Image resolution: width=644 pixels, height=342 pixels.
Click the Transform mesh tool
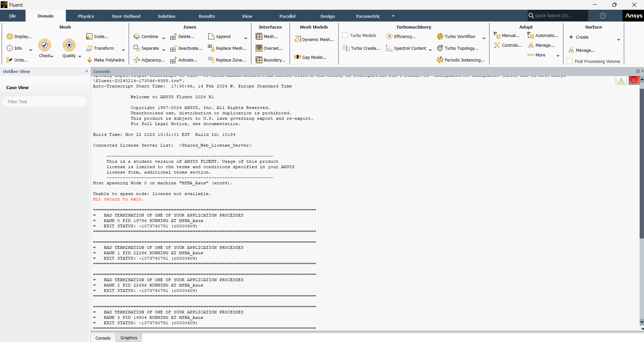click(x=100, y=48)
